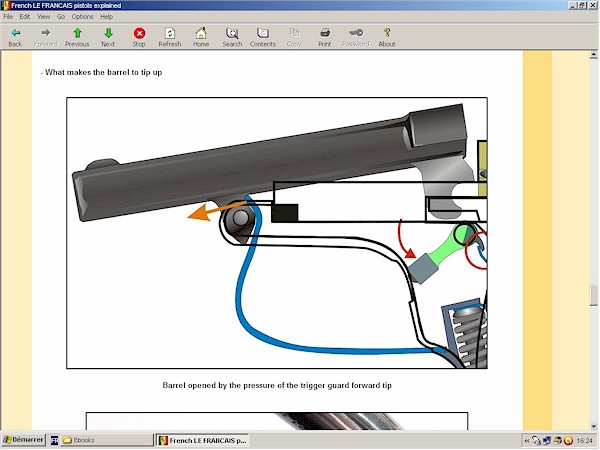Click the vertical scrollbar down arrow

point(593,426)
